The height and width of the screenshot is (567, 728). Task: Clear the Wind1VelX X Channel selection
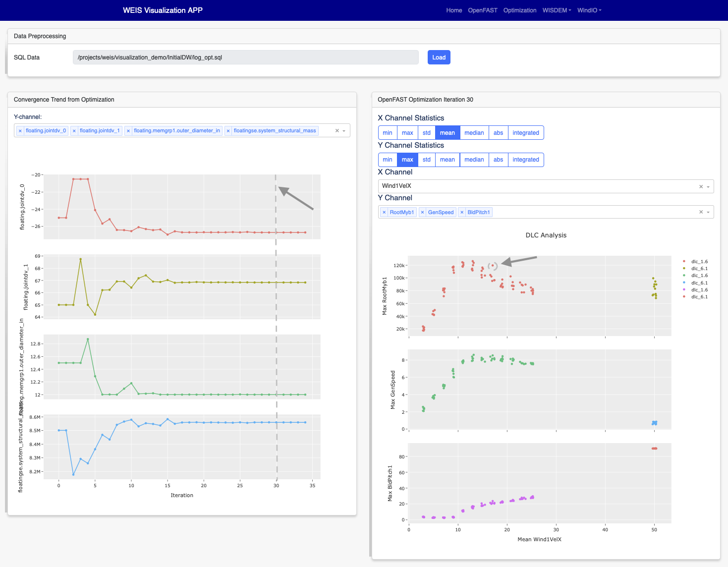(701, 187)
